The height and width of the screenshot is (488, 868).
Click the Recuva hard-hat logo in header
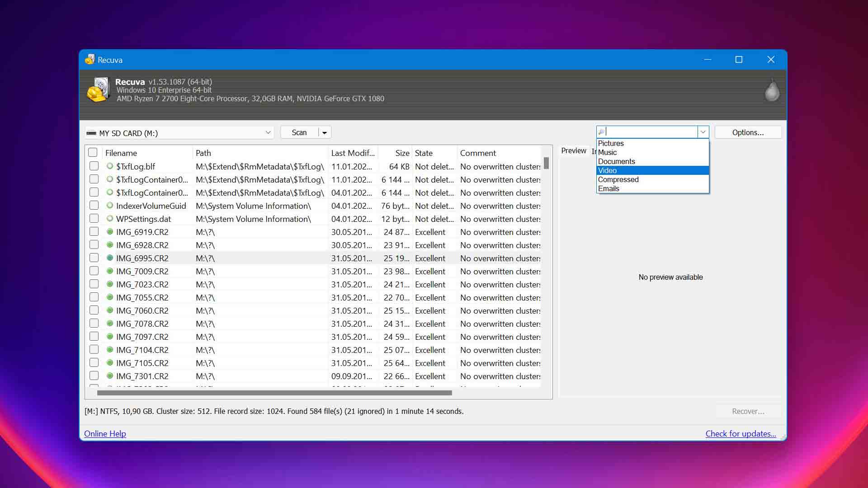(98, 90)
